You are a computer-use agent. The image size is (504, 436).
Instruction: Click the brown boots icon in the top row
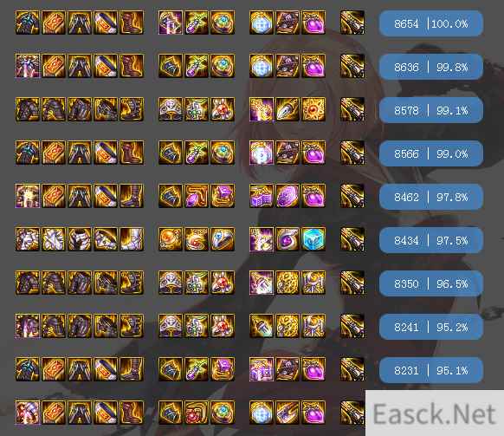(x=132, y=23)
